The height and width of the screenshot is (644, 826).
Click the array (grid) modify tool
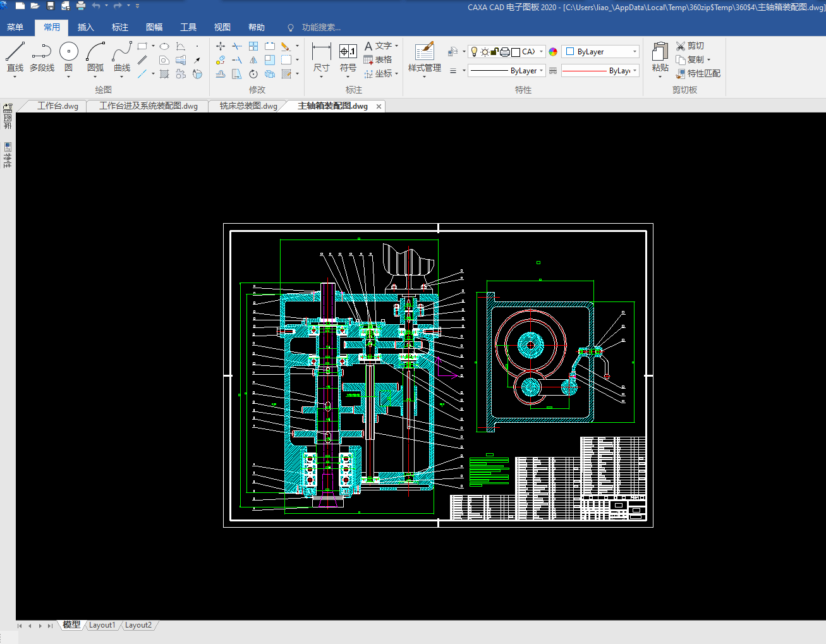click(x=253, y=46)
